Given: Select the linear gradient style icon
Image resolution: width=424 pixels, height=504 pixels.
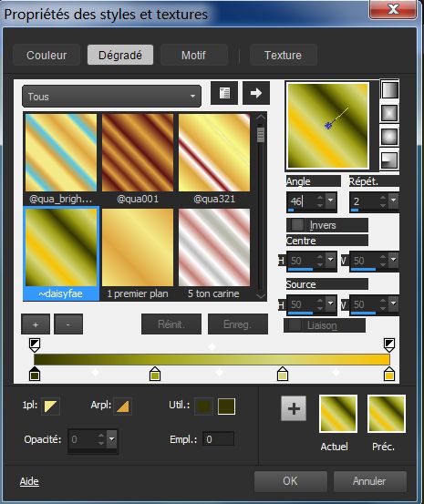Looking at the screenshot, I should point(389,89).
